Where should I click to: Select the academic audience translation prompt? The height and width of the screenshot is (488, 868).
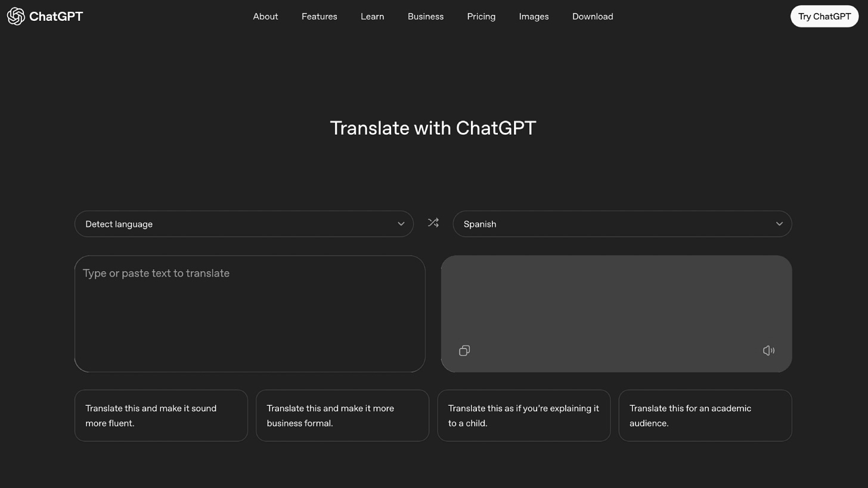click(705, 415)
